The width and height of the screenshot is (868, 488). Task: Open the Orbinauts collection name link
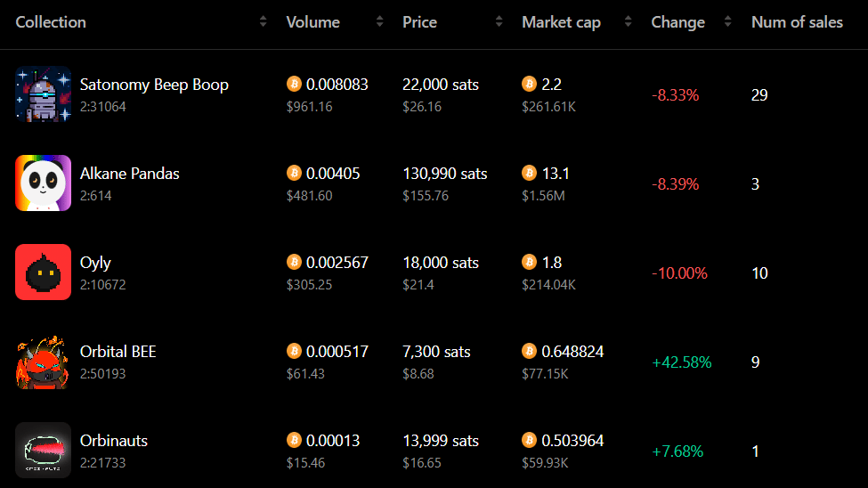(113, 441)
